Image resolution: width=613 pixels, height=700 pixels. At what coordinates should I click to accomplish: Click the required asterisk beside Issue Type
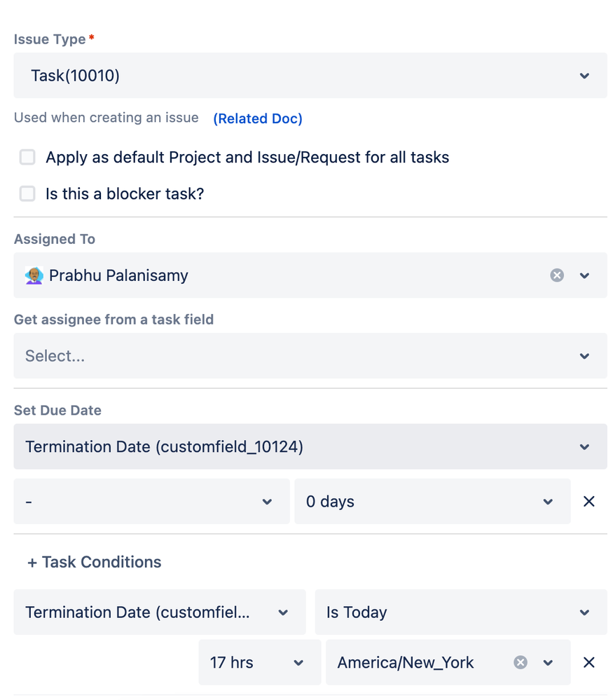91,39
